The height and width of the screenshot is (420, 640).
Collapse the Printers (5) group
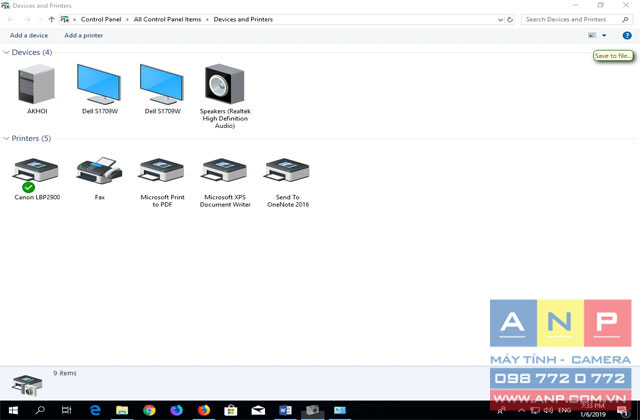click(6, 138)
